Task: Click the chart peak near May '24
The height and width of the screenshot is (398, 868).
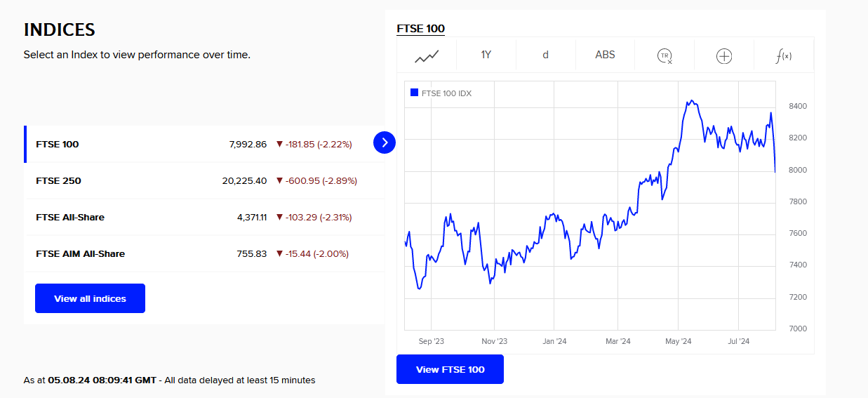Action: tap(691, 101)
